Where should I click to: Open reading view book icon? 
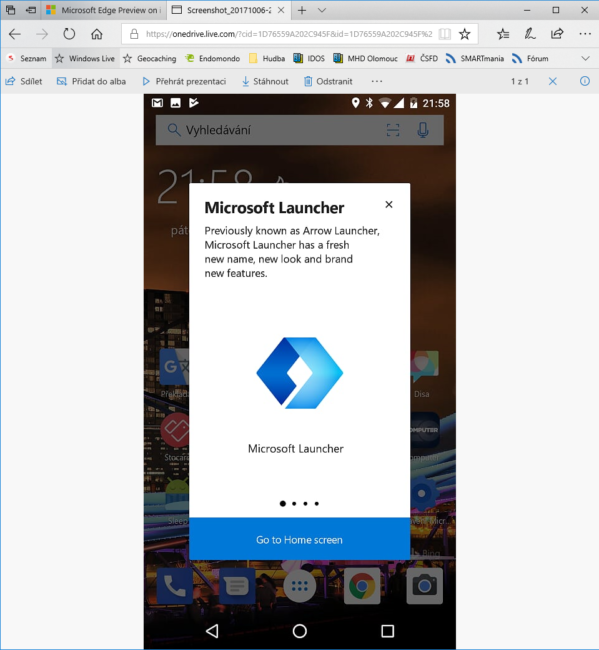pos(445,34)
